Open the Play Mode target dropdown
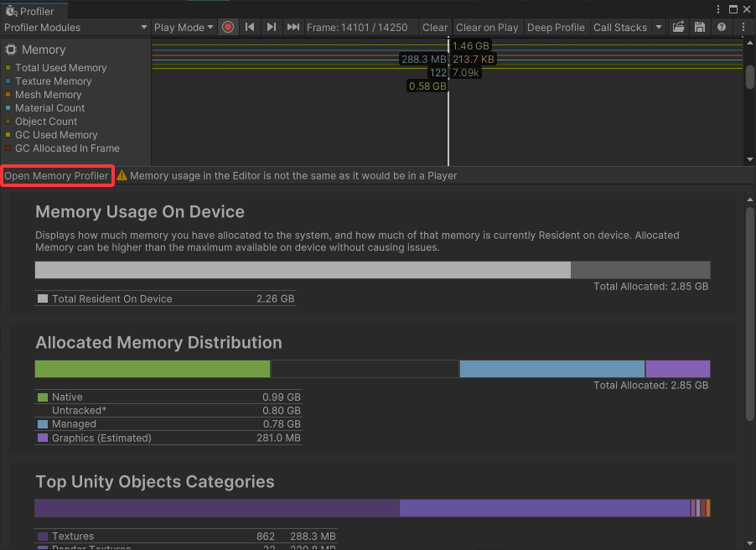The height and width of the screenshot is (550, 756). pos(184,27)
